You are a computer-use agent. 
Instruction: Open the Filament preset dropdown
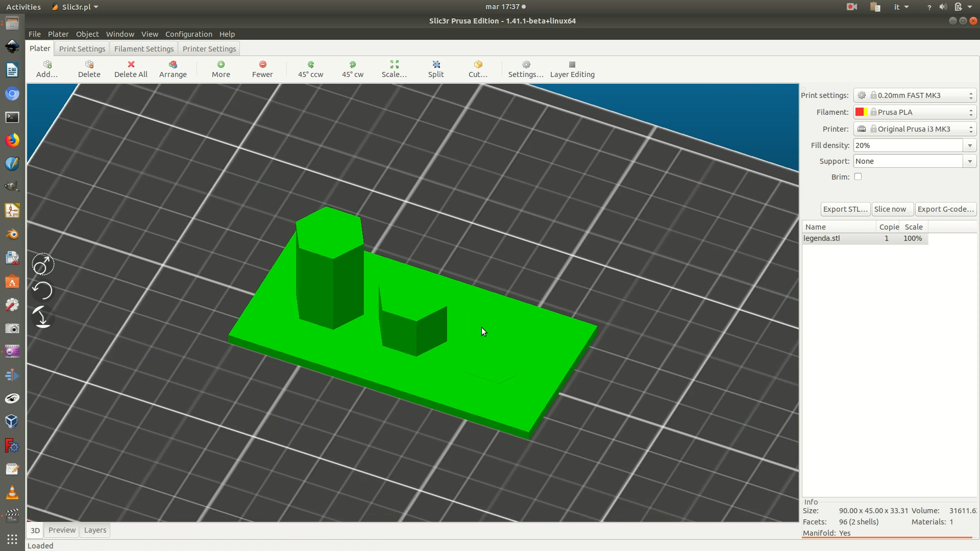click(x=915, y=112)
